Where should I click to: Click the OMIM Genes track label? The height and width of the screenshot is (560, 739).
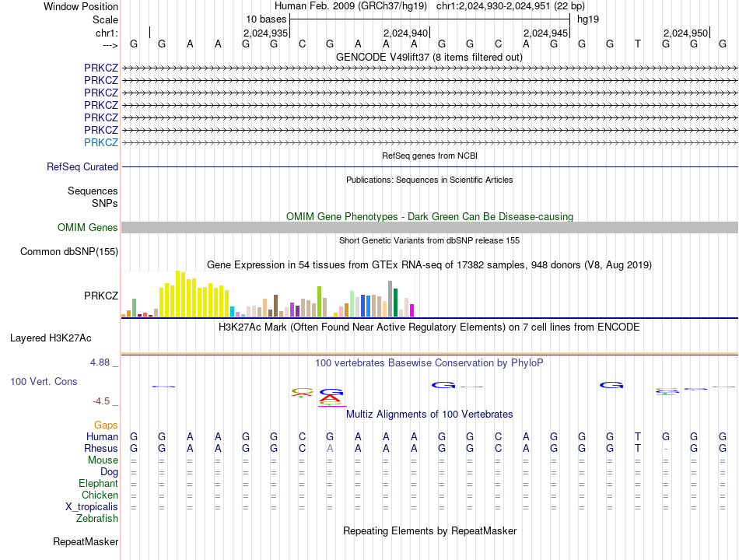[88, 227]
